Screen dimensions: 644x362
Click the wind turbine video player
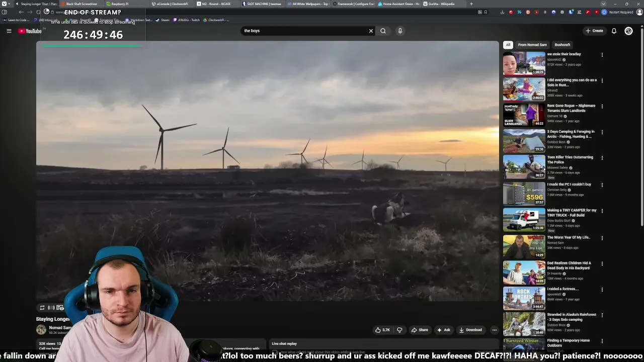pos(267,171)
